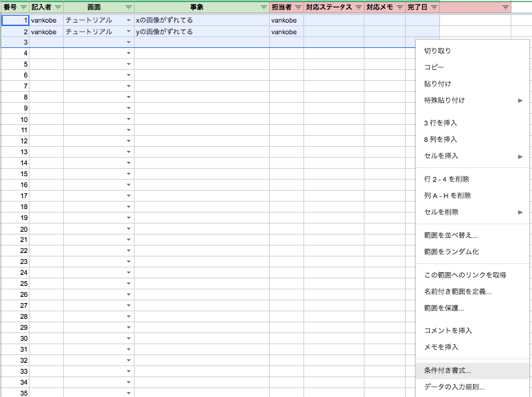Select この範囲へのリンクを取得 entry
Viewport: 532px width, 397px height.
[472, 275]
